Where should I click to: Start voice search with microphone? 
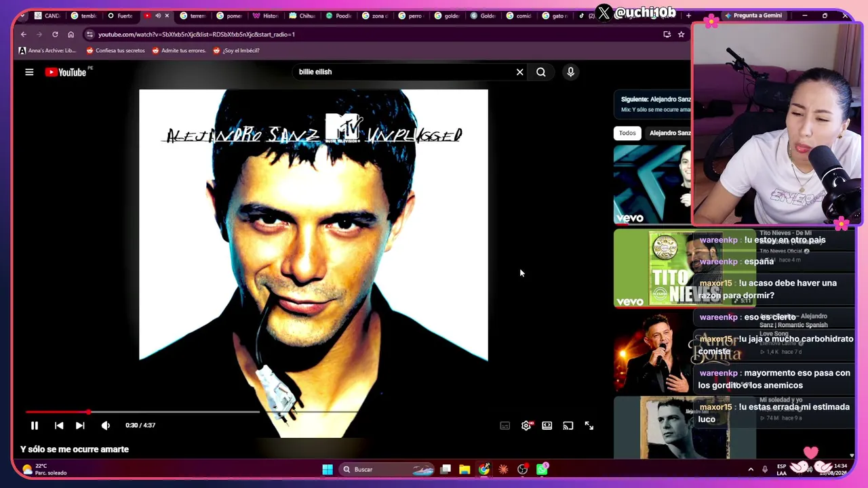pos(570,72)
